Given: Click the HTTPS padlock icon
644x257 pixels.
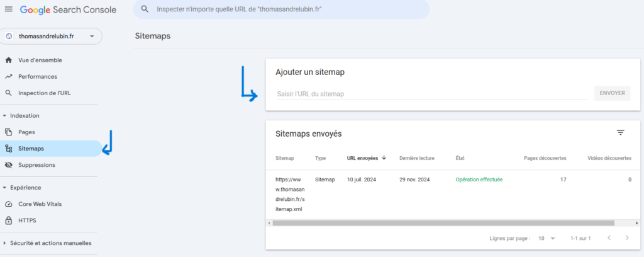Looking at the screenshot, I should (x=8, y=220).
